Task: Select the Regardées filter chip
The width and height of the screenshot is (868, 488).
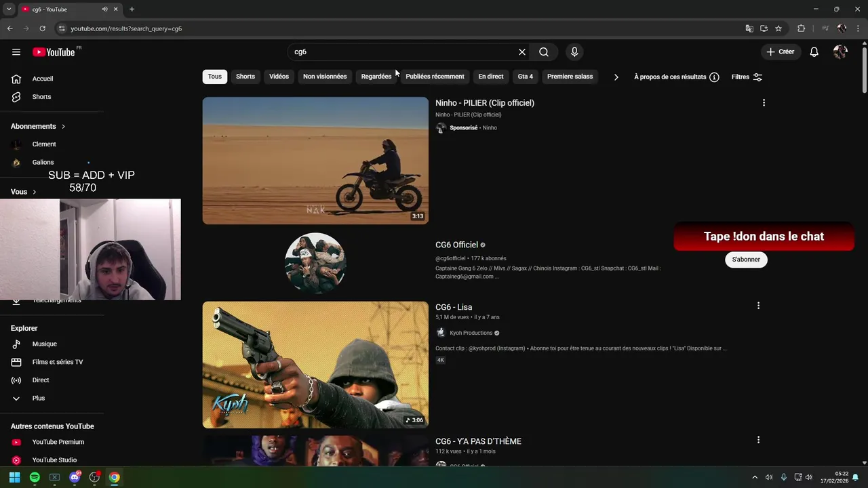Action: (376, 77)
